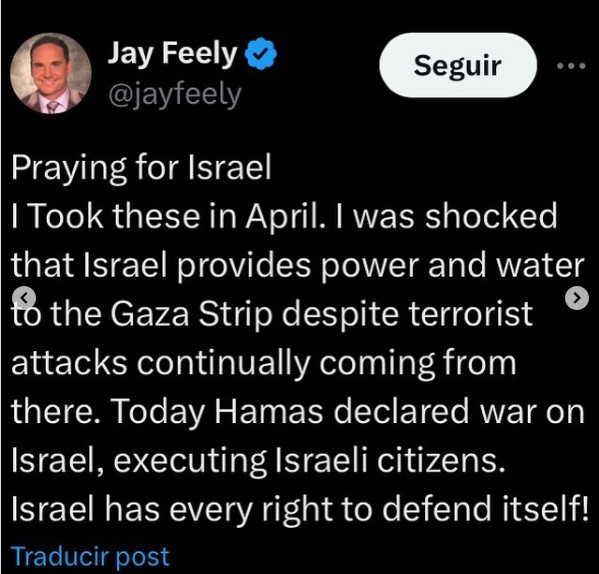Click the words 'I was shocked'

pyautogui.click(x=446, y=217)
